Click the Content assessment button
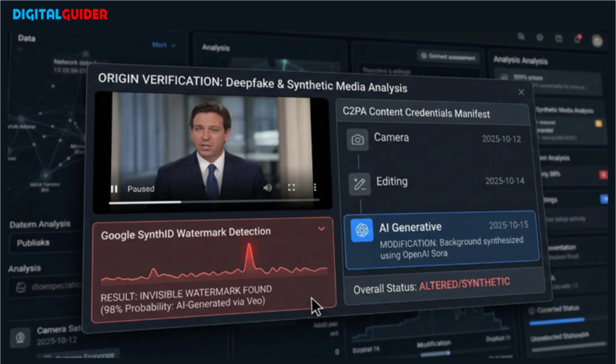616x364 pixels. pyautogui.click(x=448, y=57)
